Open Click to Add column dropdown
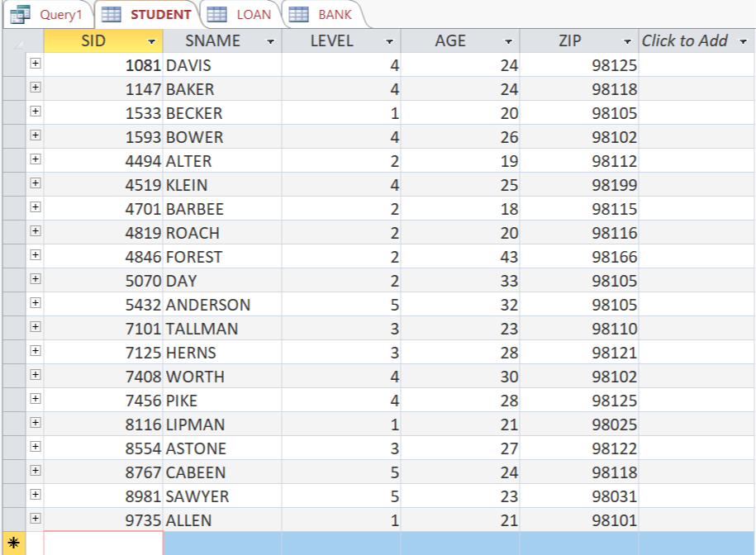Image resolution: width=756 pixels, height=555 pixels. 743,41
